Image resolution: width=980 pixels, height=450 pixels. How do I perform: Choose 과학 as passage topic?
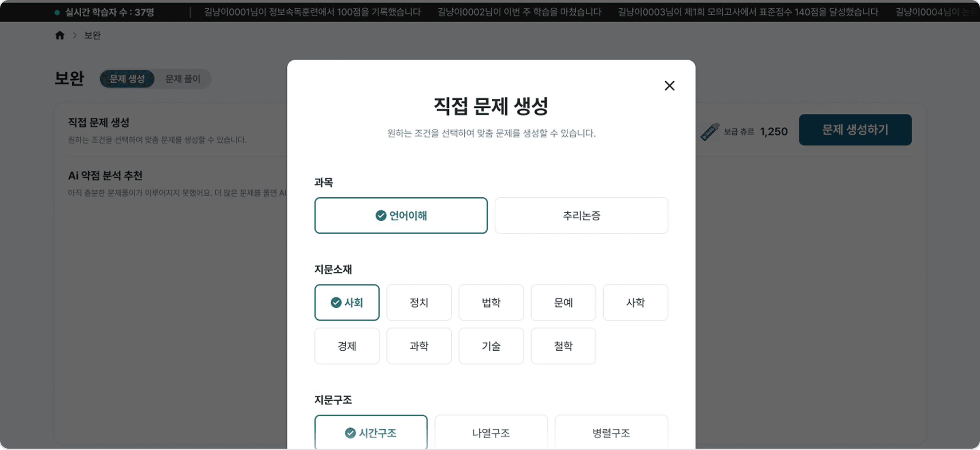tap(419, 346)
